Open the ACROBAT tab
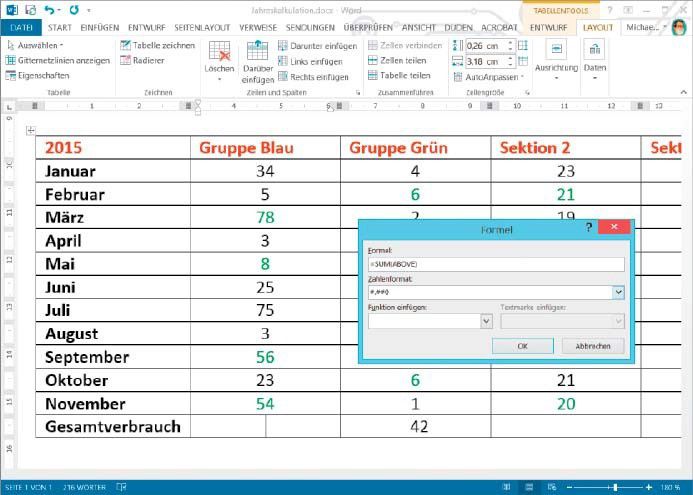Viewport: 693px width, 495px height. (x=499, y=27)
